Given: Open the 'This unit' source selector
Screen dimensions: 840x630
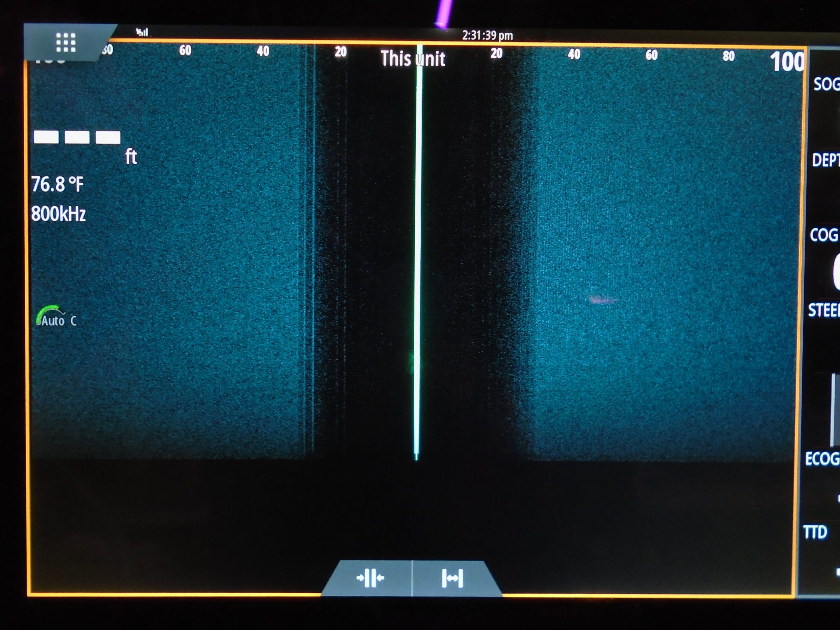Looking at the screenshot, I should [x=412, y=59].
